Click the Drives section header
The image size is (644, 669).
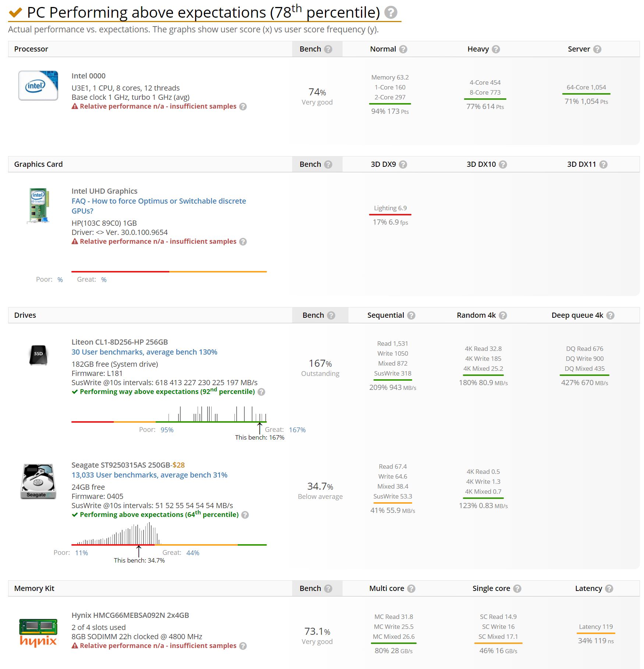coord(25,316)
